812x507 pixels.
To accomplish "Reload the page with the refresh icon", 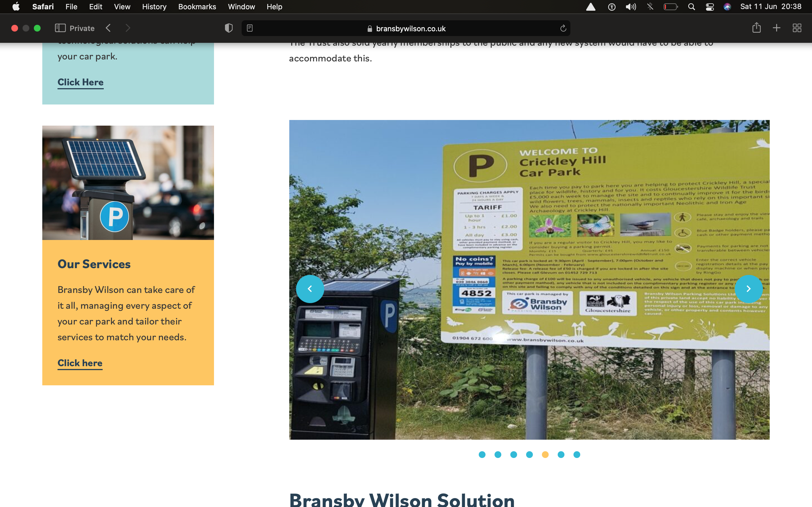I will [x=563, y=28].
